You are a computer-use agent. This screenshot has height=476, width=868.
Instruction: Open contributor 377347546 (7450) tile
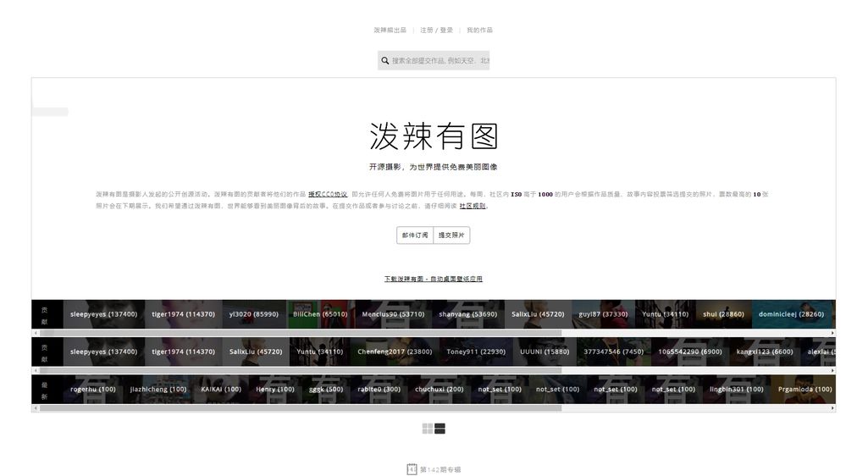coord(614,351)
